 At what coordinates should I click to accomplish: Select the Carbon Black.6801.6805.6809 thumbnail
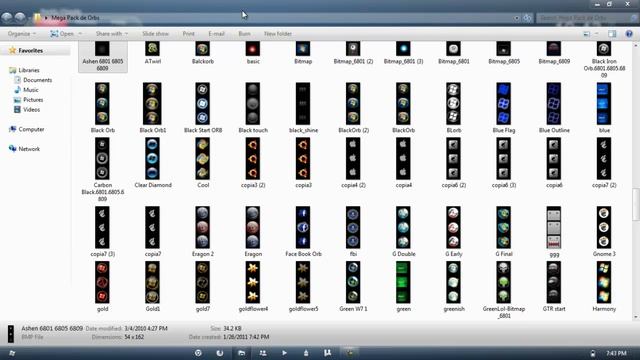(102, 158)
